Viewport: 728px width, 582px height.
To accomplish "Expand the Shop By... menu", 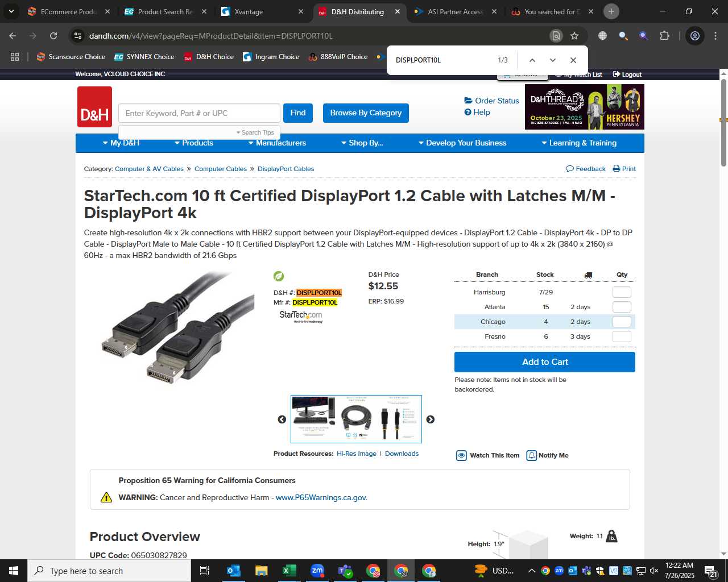I will pos(362,143).
